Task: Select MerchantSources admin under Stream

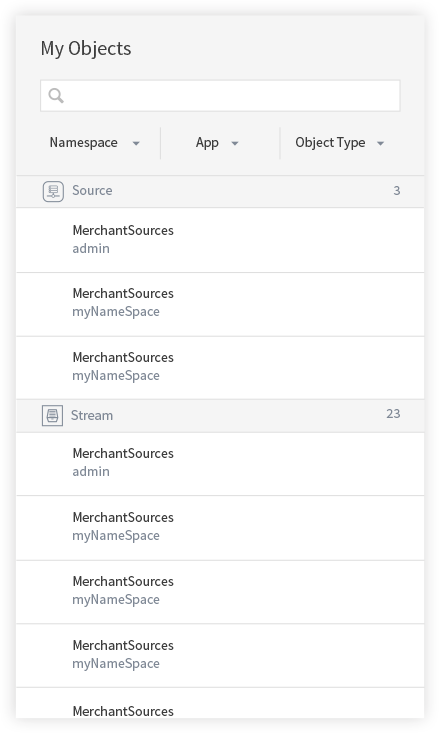Action: 220,464
